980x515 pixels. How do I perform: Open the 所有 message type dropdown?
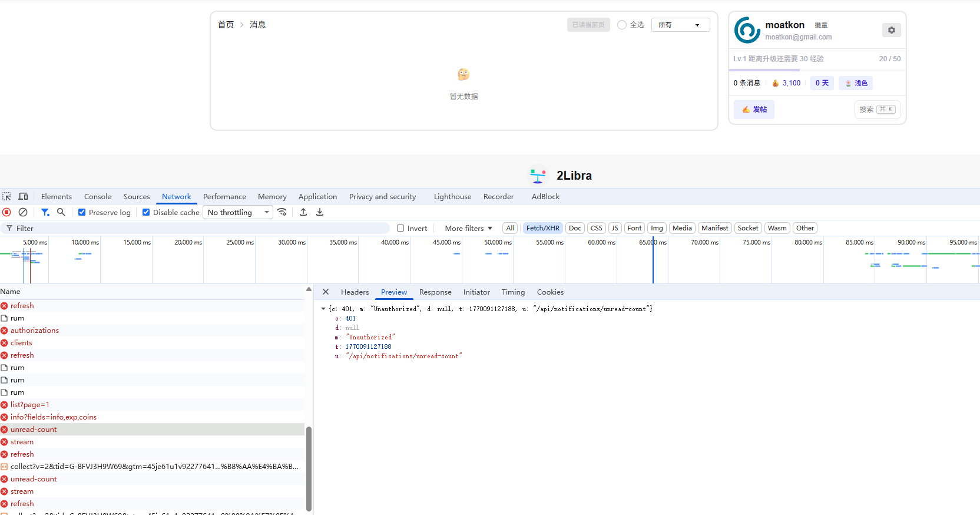(x=680, y=25)
